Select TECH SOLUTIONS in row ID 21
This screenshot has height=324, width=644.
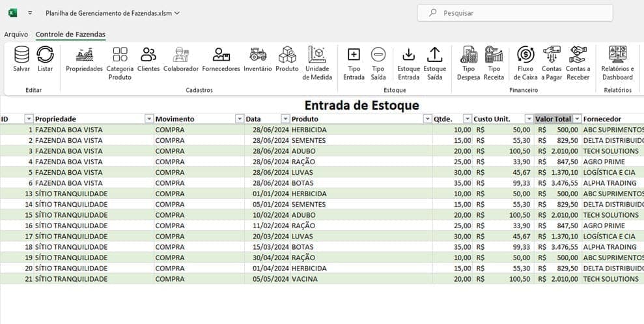(611, 279)
